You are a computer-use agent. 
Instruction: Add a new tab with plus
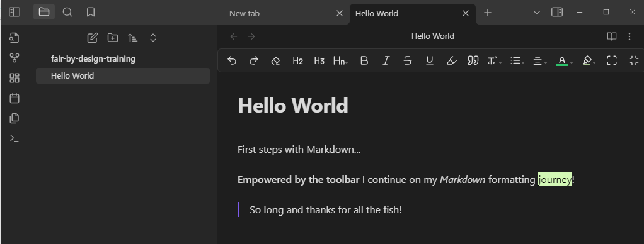(x=488, y=13)
